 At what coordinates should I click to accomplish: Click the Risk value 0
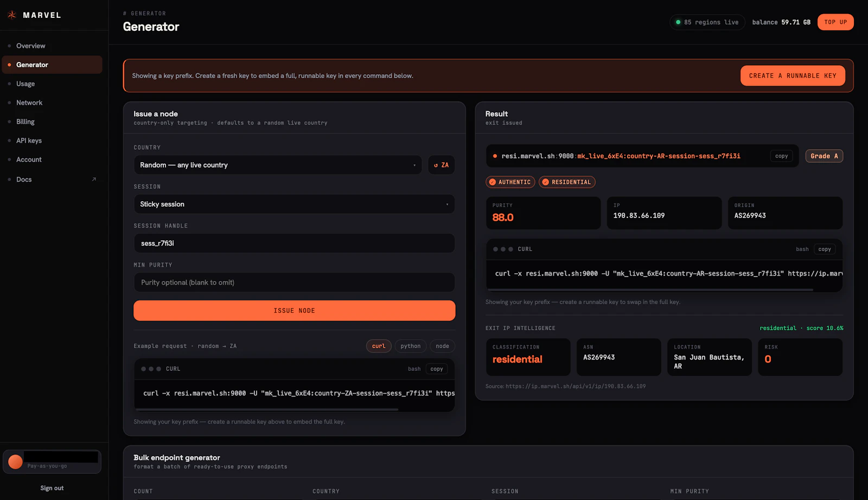point(768,360)
